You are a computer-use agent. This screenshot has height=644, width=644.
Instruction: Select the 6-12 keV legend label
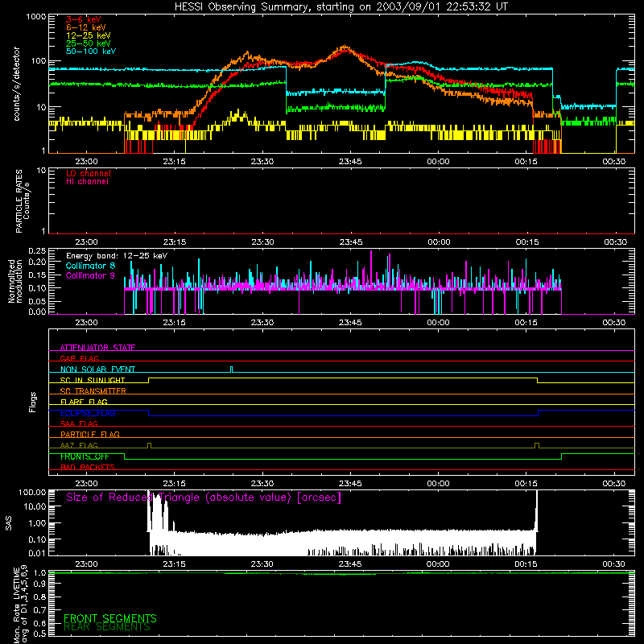point(86,27)
